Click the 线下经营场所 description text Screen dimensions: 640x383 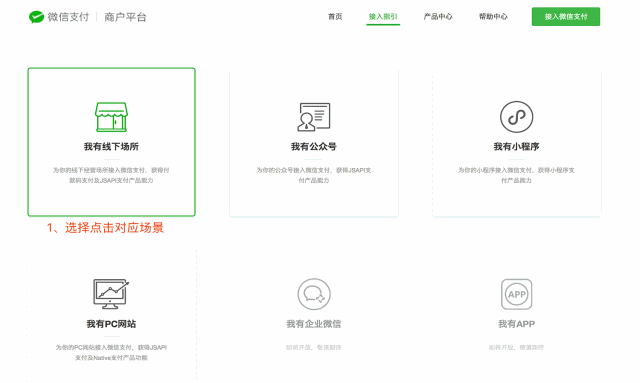point(111,175)
